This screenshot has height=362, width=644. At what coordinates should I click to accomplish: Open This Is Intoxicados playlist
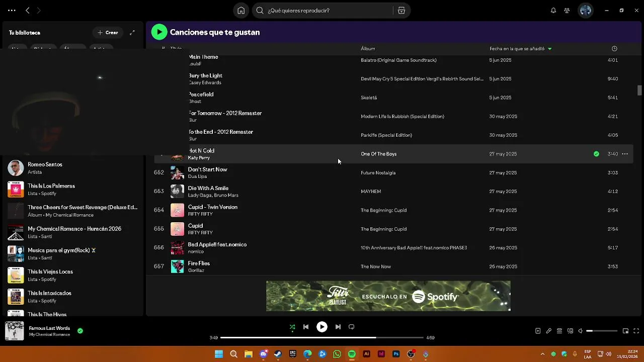tap(73, 297)
